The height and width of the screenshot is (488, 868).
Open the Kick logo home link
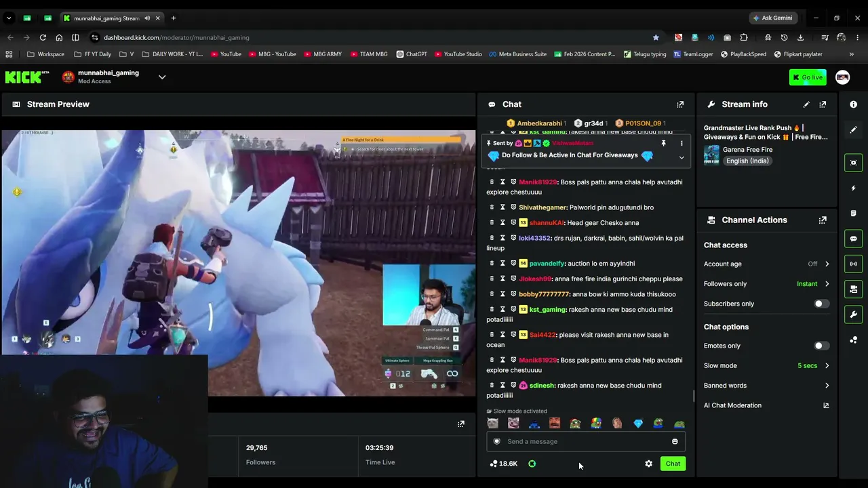[x=27, y=77]
